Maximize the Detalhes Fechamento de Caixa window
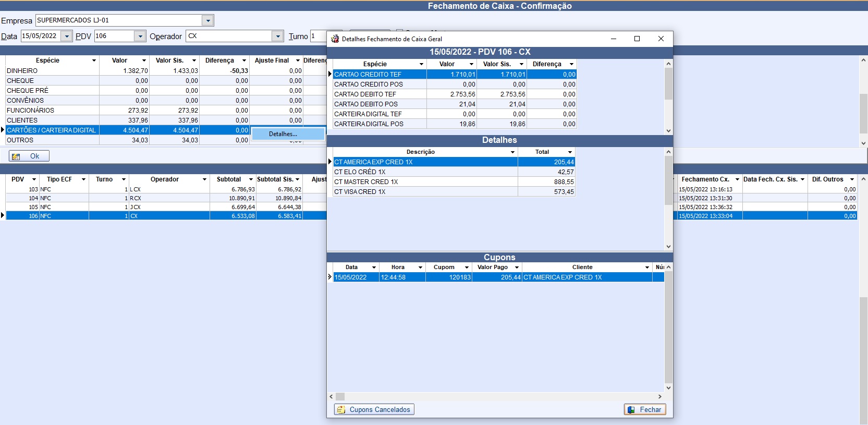 637,39
